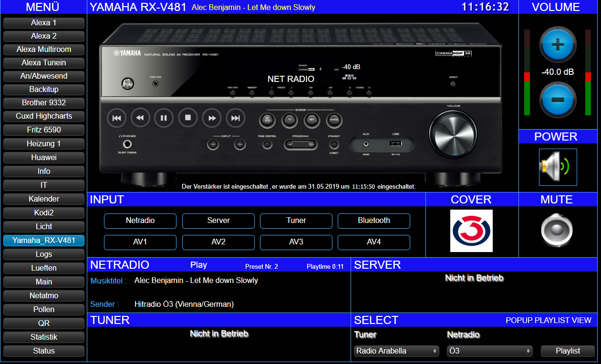Open Cuxd Highcharts menu item
Screen dimensions: 601x364
tap(44, 116)
